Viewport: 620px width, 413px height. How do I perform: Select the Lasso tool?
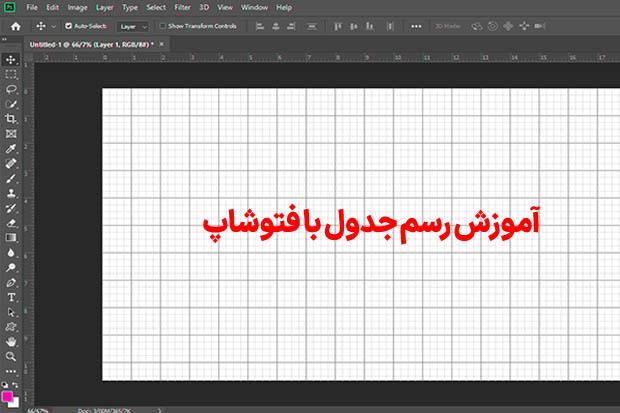coord(11,89)
